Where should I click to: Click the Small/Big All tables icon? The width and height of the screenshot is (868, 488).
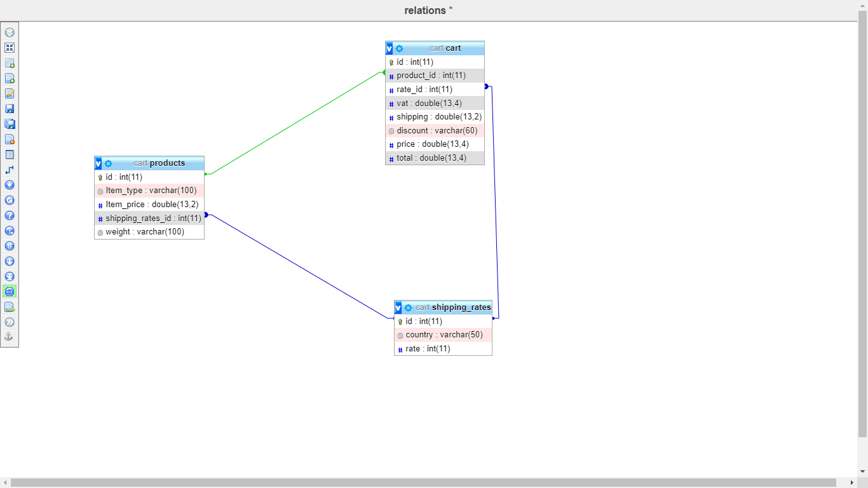pyautogui.click(x=10, y=261)
